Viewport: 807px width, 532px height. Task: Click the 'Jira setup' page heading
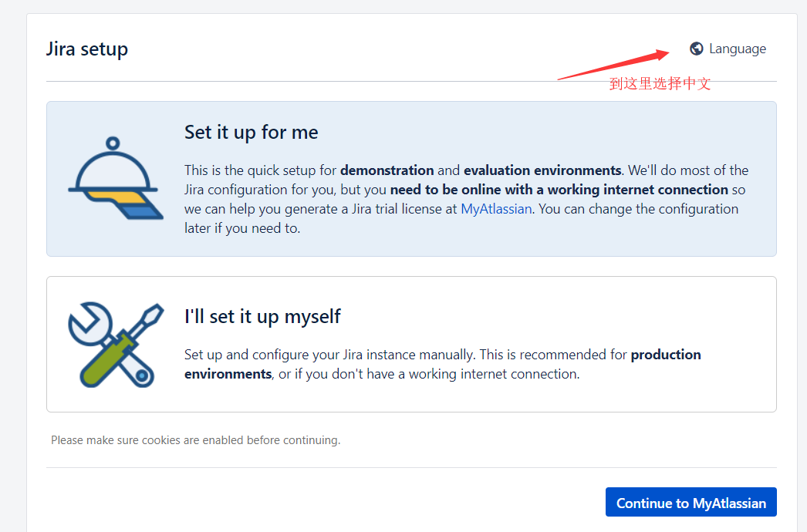pos(87,49)
